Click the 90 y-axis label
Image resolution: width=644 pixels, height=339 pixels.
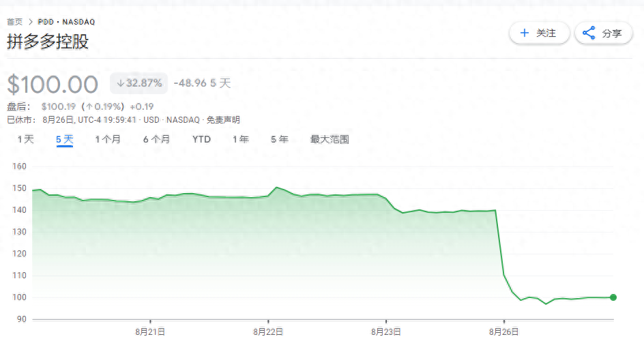coord(21,319)
